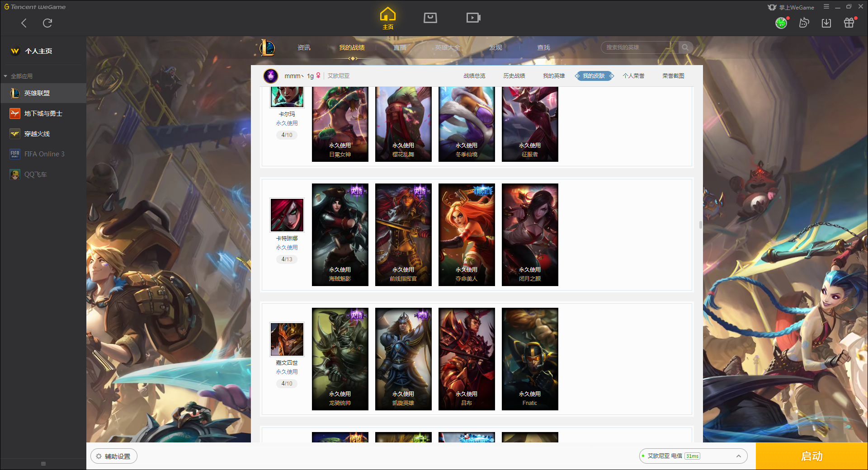The width and height of the screenshot is (868, 470).
Task: Switch to 英雄大全 tab
Action: (448, 47)
